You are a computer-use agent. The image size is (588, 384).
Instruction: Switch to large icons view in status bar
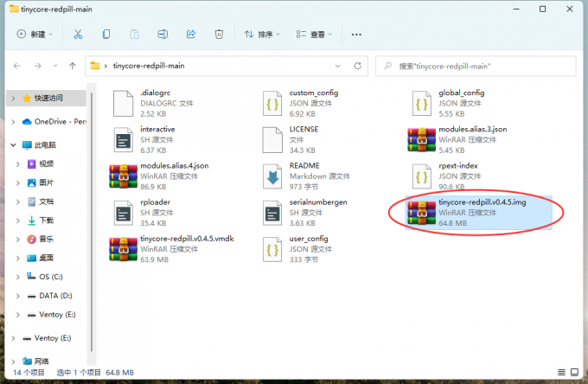pyautogui.click(x=574, y=373)
